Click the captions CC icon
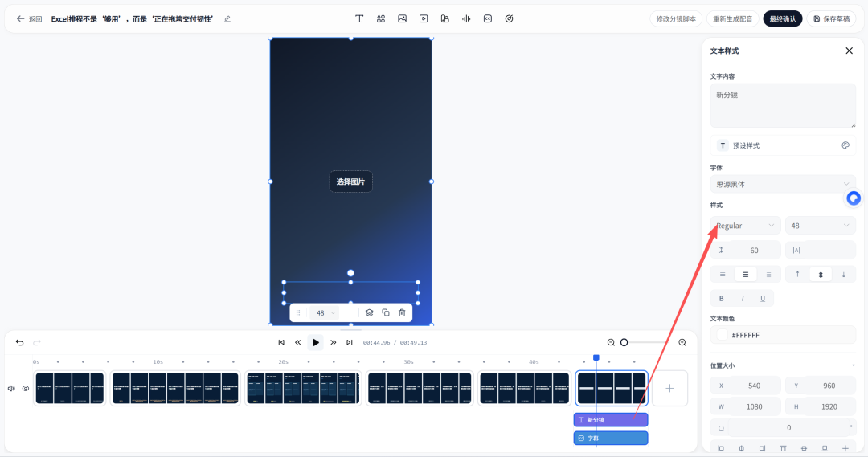Image resolution: width=868 pixels, height=457 pixels. click(488, 18)
